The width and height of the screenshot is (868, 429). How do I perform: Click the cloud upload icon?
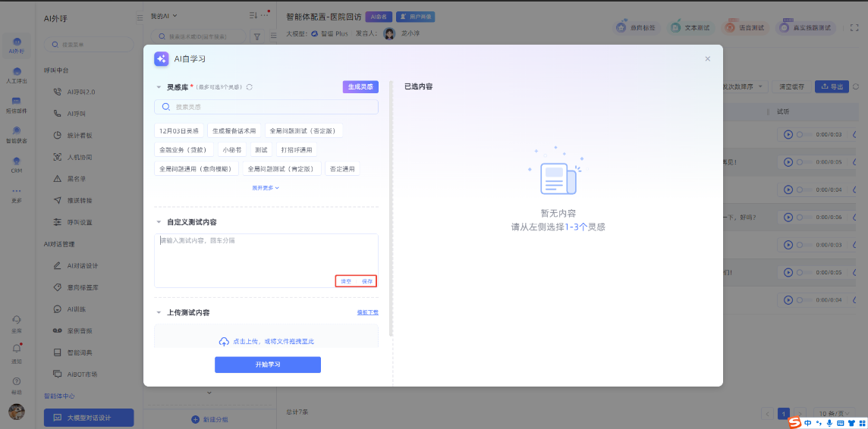point(224,342)
